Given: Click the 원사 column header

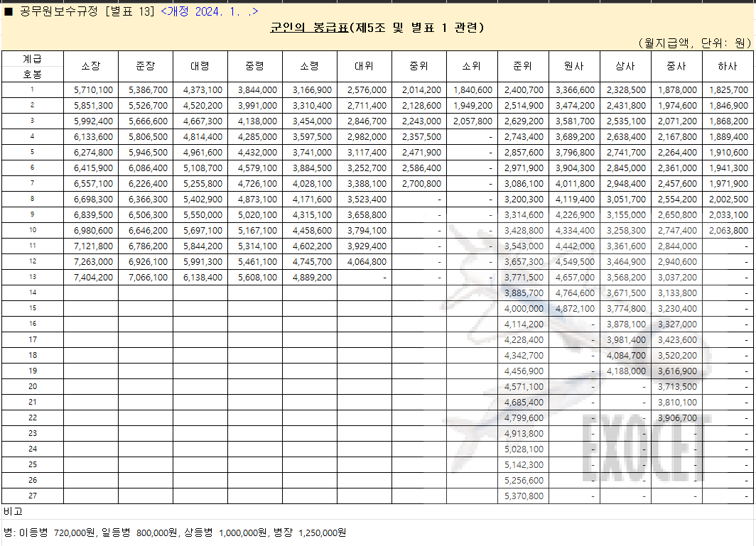Looking at the screenshot, I should (574, 66).
